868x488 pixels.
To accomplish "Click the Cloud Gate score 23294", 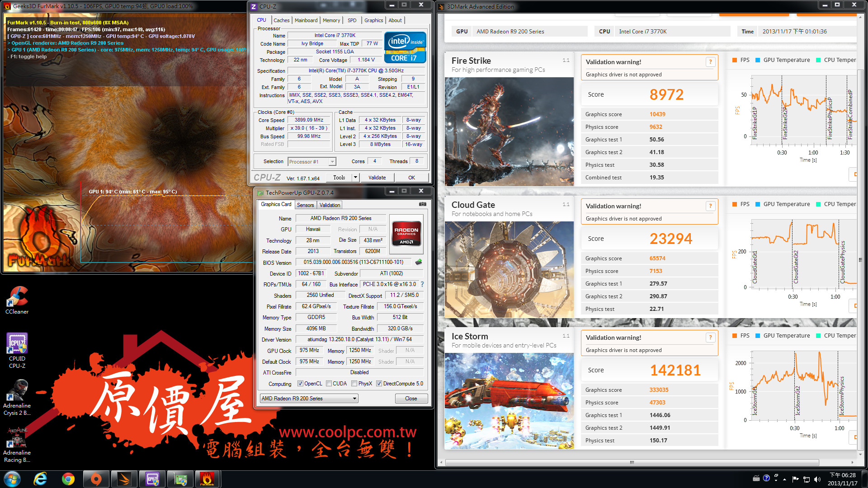I will 671,239.
